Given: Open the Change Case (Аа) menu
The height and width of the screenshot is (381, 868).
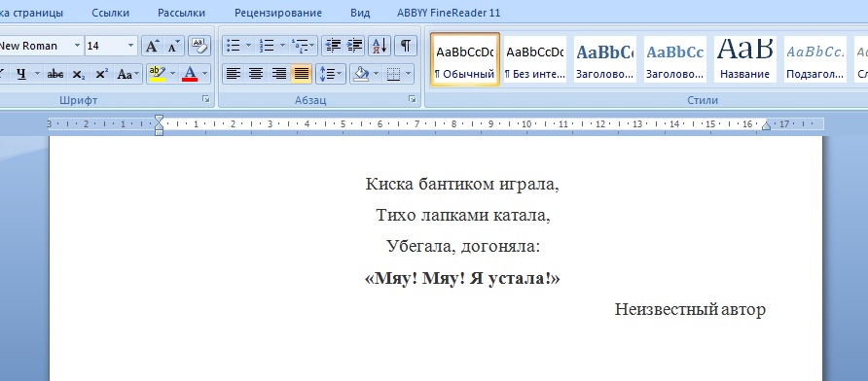Looking at the screenshot, I should 128,74.
